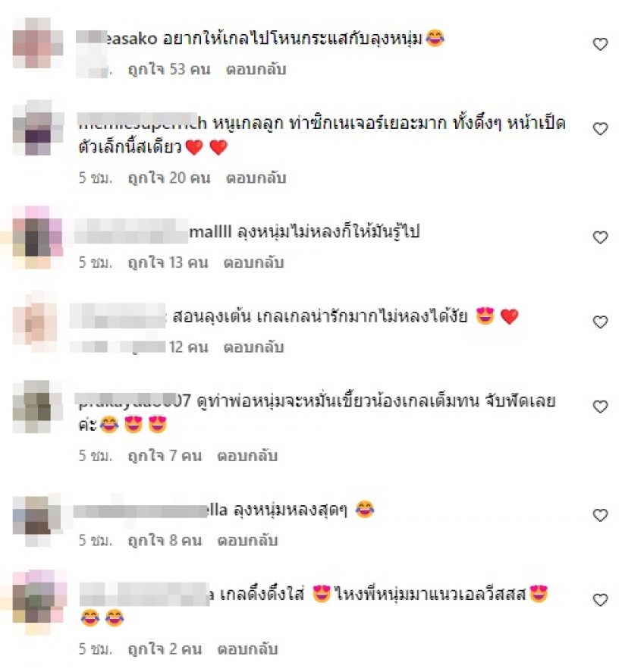Reply to the comment with 12 likes
This screenshot has height=672, width=622.
pyautogui.click(x=253, y=347)
